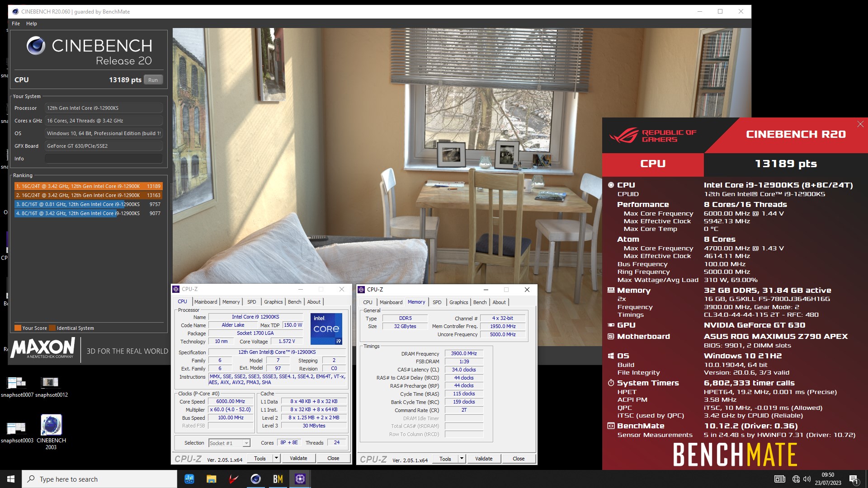Run the Cinebench CPU test
Viewport: 868px width, 488px height.
[x=153, y=80]
